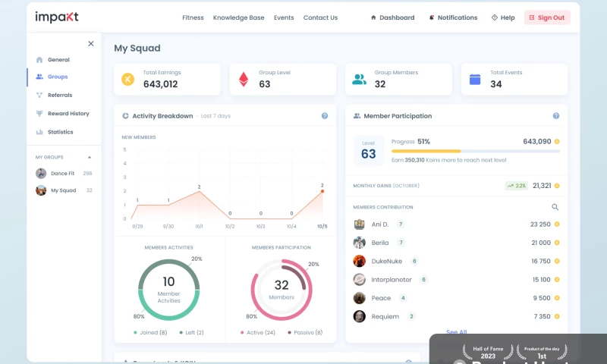
Task: Close the sidebar with the X icon
Action: coord(91,44)
